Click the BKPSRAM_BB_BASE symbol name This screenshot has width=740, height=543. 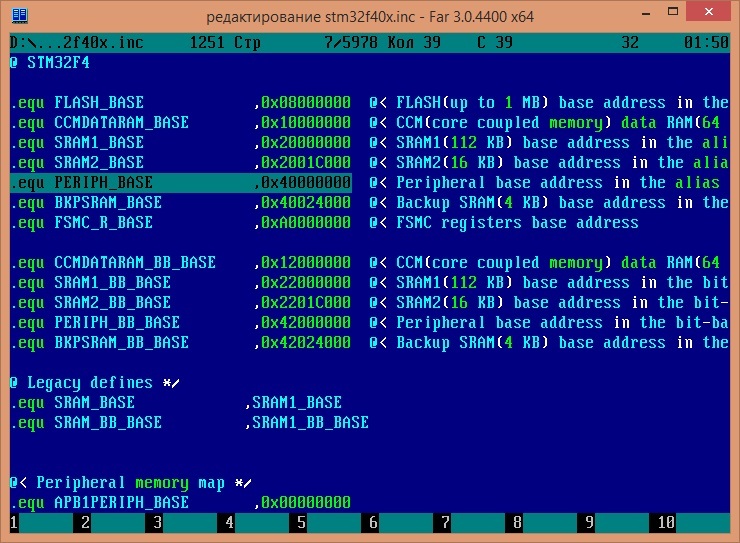click(121, 343)
